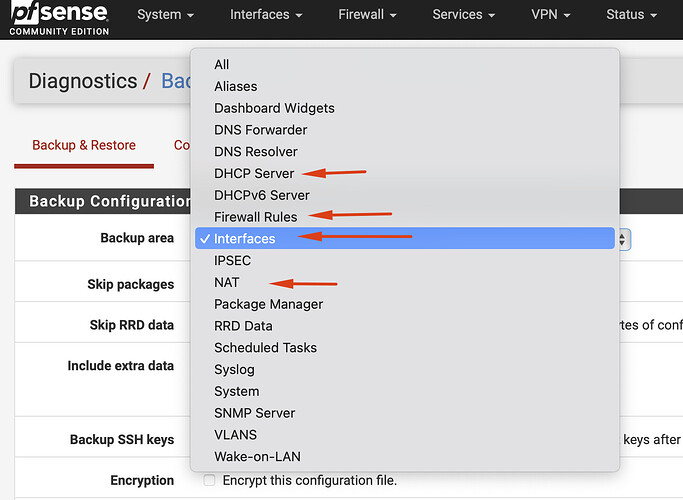Select the All backup area option
The width and height of the screenshot is (683, 500).
pyautogui.click(x=222, y=65)
